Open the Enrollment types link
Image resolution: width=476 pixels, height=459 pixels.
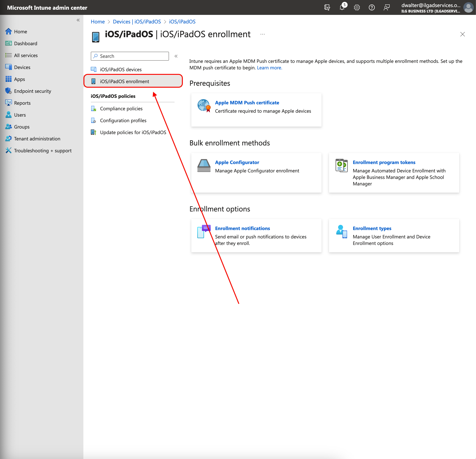click(372, 228)
